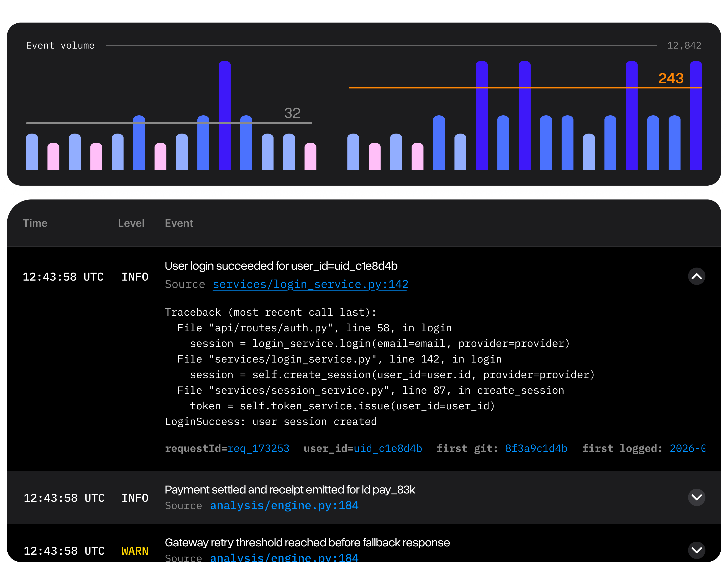Screen dimensions: 728x562
Task: Click INFO level of Payment settled row
Action: coord(135,498)
